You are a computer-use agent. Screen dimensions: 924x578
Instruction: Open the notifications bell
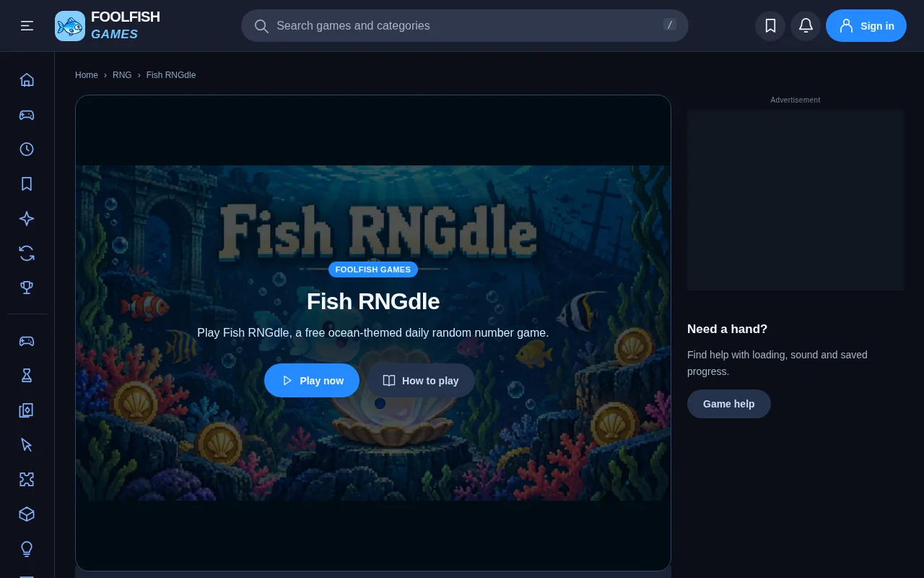[x=806, y=26]
